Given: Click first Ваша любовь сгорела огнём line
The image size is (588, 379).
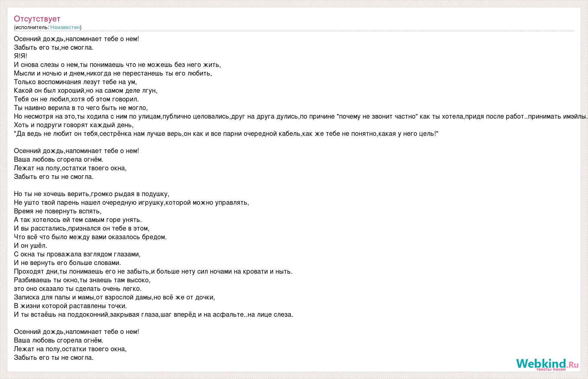Looking at the screenshot, I should [59, 159].
